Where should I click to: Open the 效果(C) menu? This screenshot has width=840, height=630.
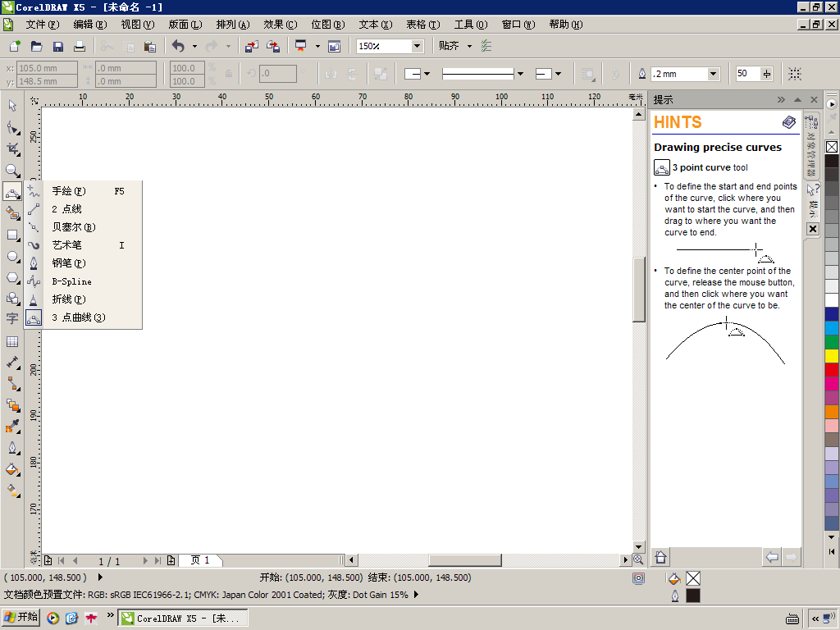[x=281, y=25]
